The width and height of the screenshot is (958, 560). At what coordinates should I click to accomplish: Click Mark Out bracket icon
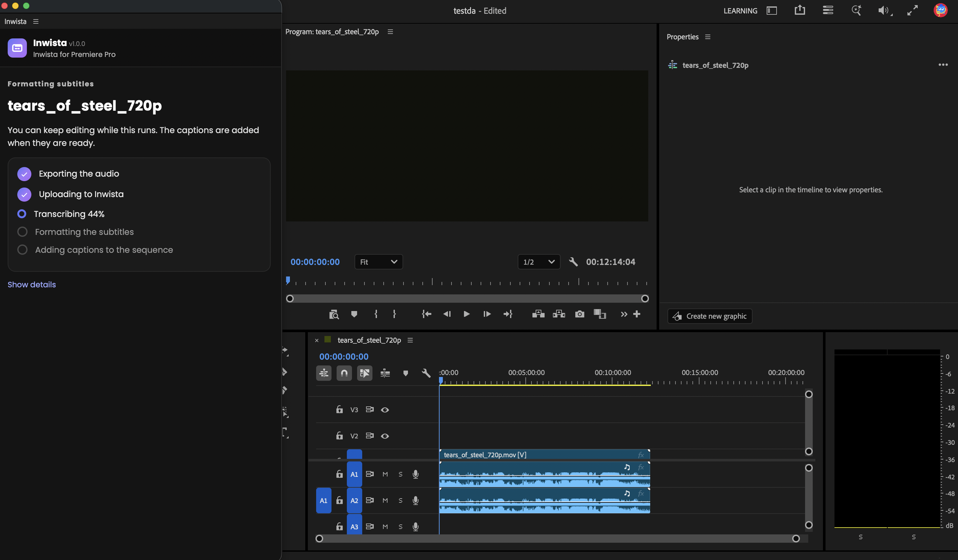click(394, 314)
